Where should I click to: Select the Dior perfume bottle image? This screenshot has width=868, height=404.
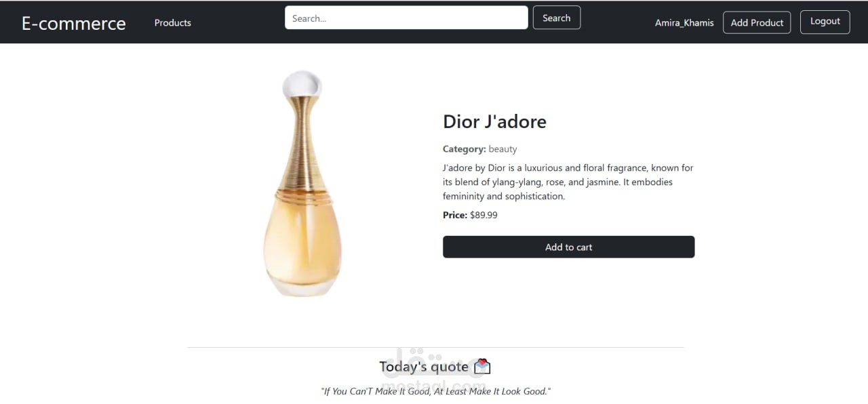pos(302,183)
